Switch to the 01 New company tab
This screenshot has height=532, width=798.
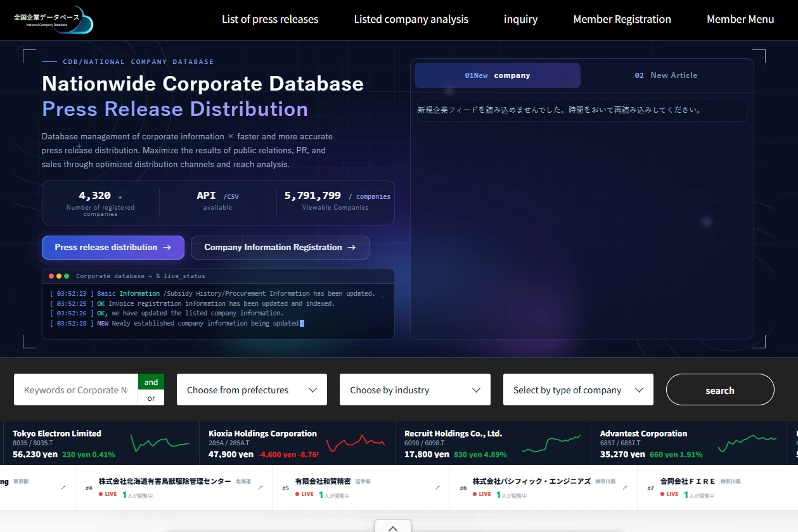(498, 75)
